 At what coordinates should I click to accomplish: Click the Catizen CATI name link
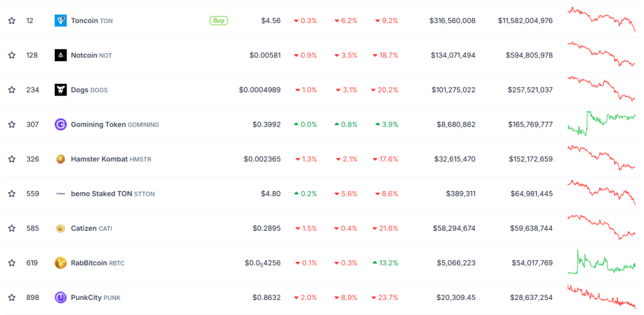(x=91, y=228)
